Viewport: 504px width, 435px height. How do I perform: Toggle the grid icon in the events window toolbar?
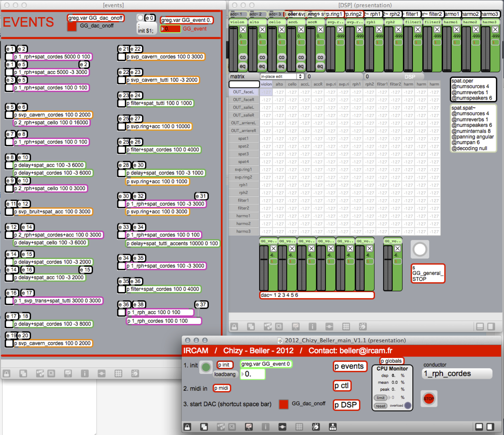[118, 373]
